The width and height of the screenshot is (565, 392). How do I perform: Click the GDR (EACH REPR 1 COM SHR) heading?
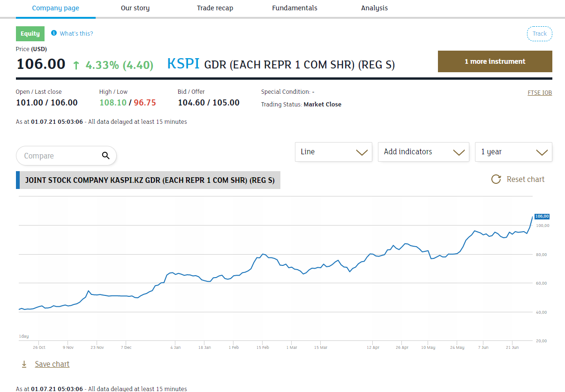point(300,65)
